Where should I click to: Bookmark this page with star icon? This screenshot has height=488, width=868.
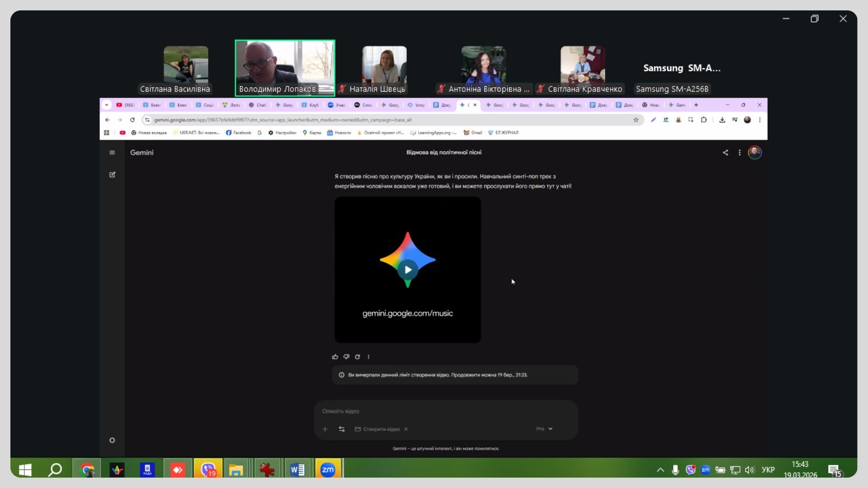tap(636, 120)
